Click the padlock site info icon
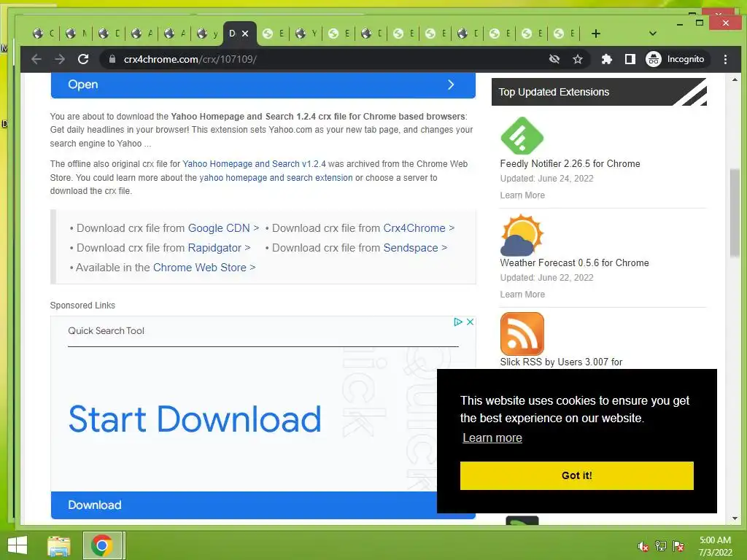 coord(112,59)
